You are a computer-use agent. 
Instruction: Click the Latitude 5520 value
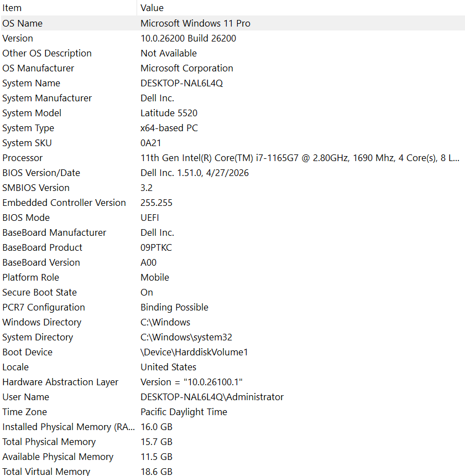coord(169,113)
